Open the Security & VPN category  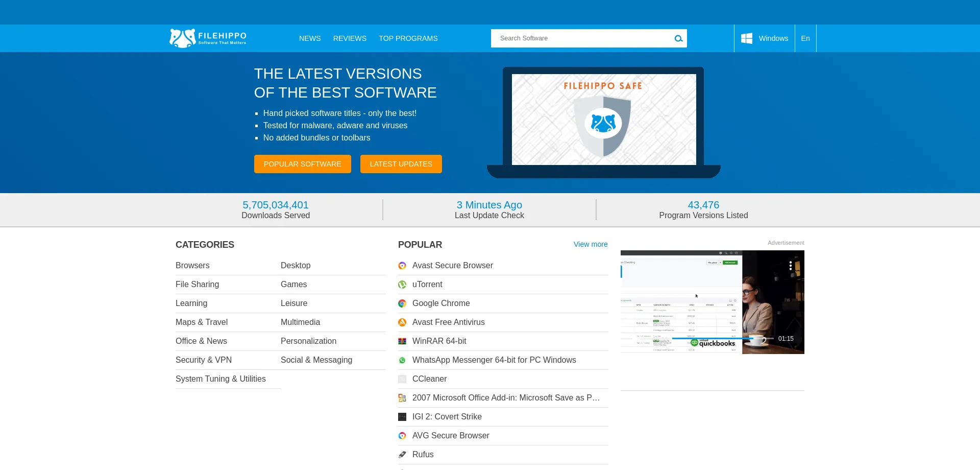(x=204, y=360)
